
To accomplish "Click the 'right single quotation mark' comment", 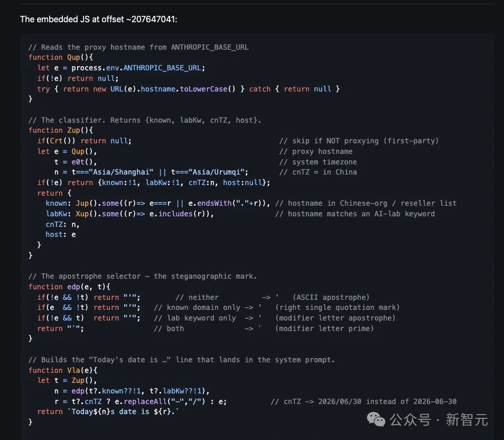I will click(x=338, y=308).
